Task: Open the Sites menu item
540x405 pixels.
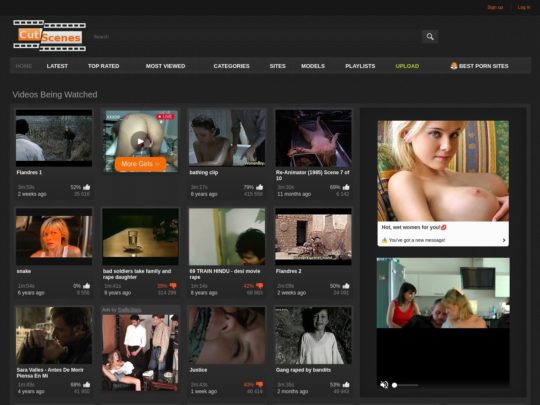Action: [278, 66]
